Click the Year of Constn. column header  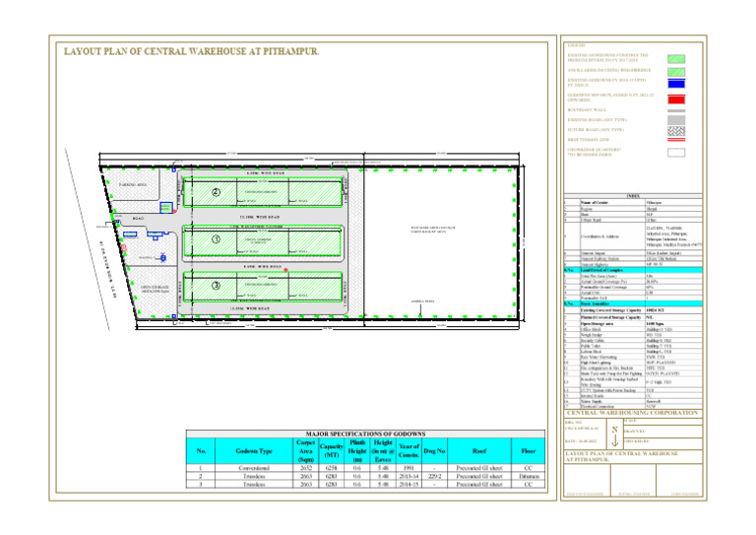click(x=409, y=451)
